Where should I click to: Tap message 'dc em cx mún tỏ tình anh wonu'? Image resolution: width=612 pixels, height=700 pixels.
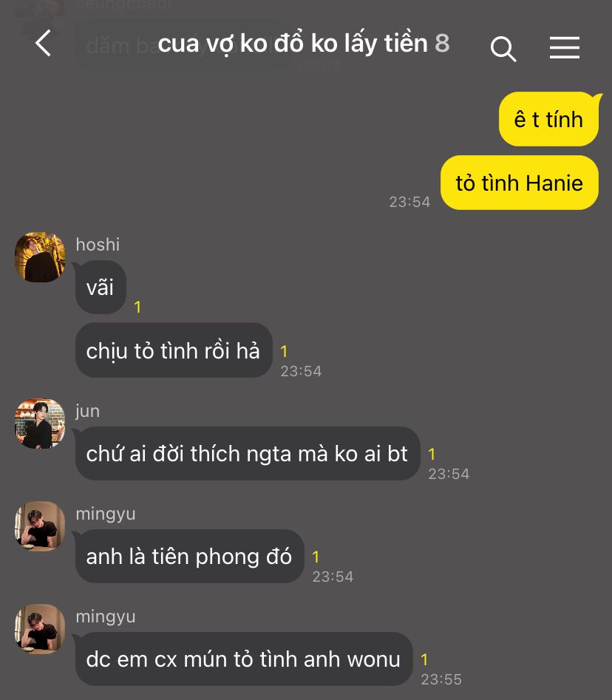[244, 659]
